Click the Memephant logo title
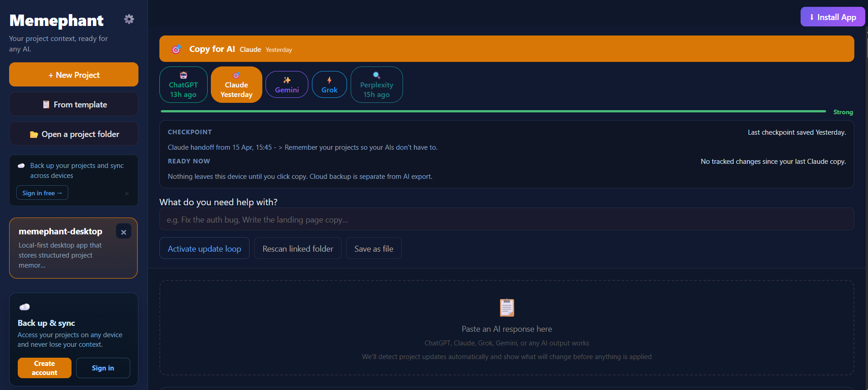Viewport: 868px width, 390px height. pos(56,20)
